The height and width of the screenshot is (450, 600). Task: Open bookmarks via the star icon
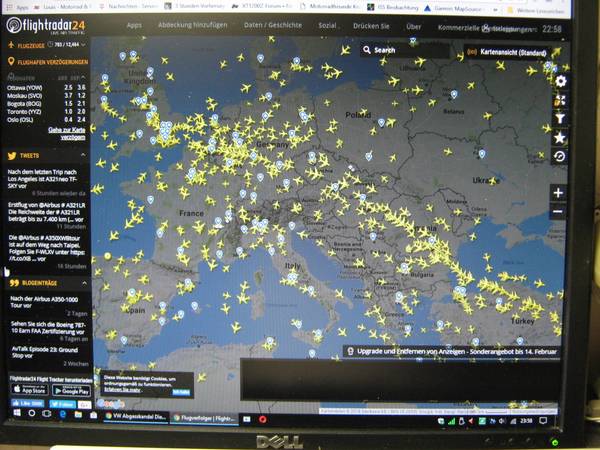[560, 137]
